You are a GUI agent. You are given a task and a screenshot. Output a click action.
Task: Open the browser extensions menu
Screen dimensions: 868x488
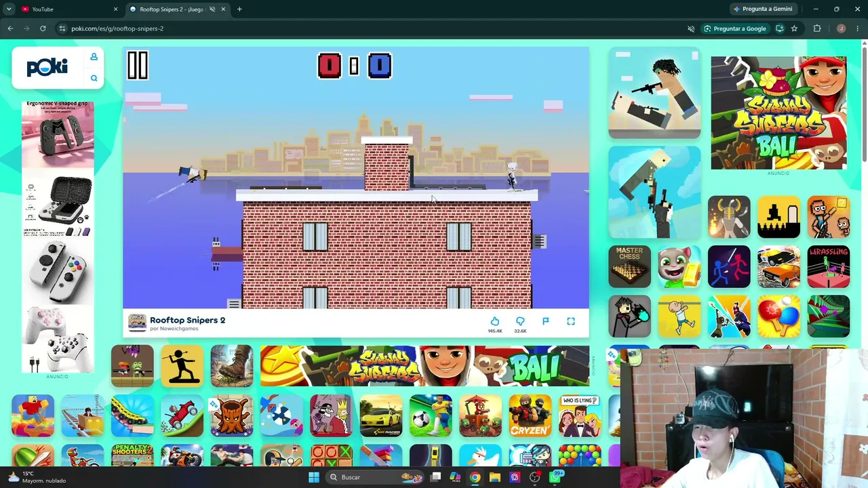[x=817, y=28]
